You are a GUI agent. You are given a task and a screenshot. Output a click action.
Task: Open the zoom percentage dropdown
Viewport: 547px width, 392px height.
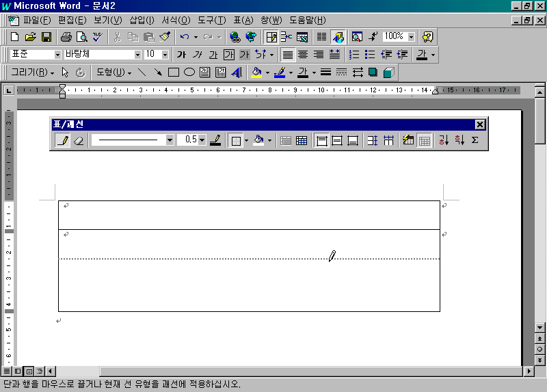click(x=412, y=36)
